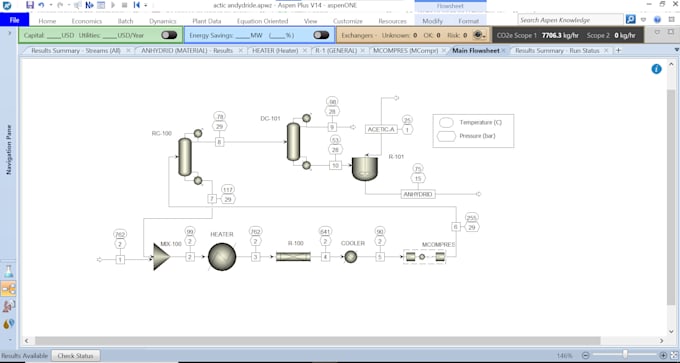Click the blue info icon on flowsheet
The image size is (680, 363).
click(657, 69)
